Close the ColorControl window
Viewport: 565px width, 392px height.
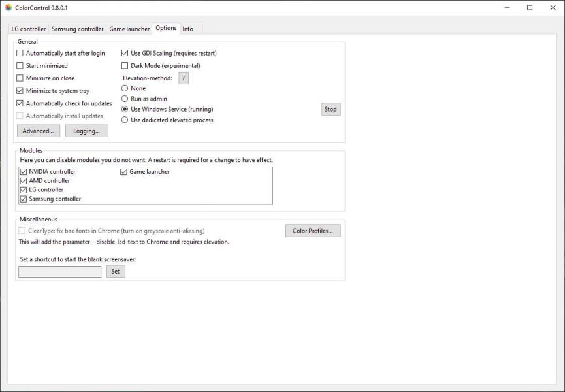tap(553, 8)
